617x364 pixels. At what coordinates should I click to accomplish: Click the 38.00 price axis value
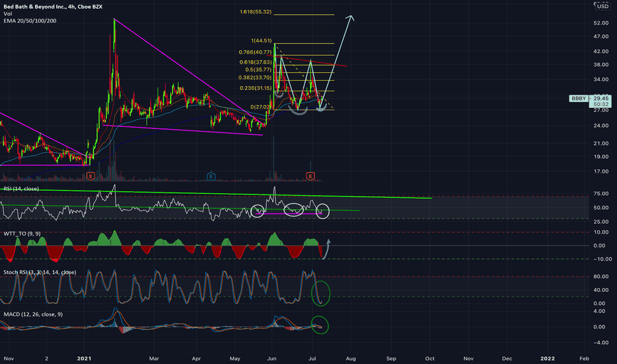pos(601,65)
